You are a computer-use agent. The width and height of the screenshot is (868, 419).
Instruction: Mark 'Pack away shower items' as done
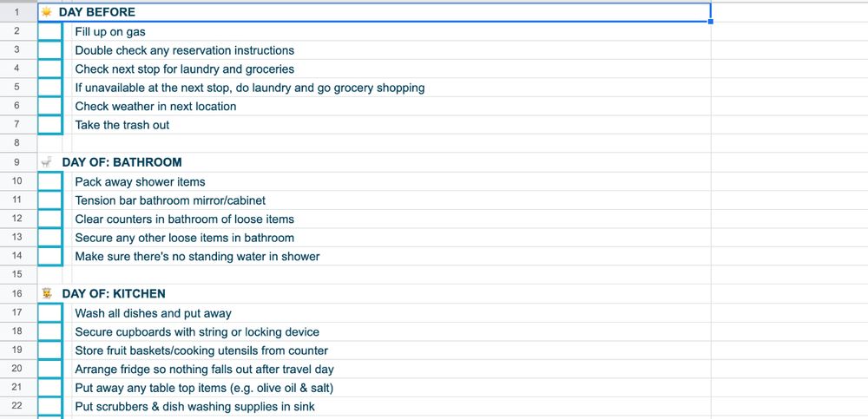click(x=50, y=182)
